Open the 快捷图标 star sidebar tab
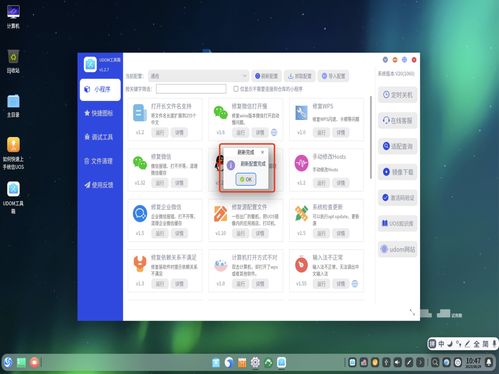Image resolution: width=499 pixels, height=374 pixels. point(99,113)
